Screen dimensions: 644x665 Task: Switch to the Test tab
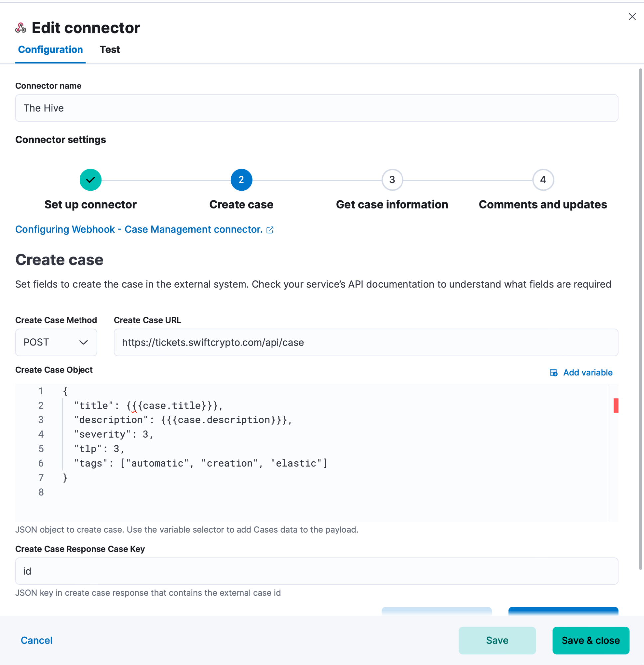(x=109, y=50)
